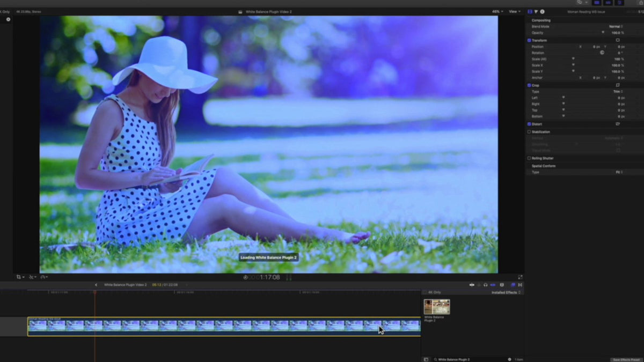This screenshot has height=362, width=644.
Task: Open the video inspector tab icon
Action: (530, 11)
